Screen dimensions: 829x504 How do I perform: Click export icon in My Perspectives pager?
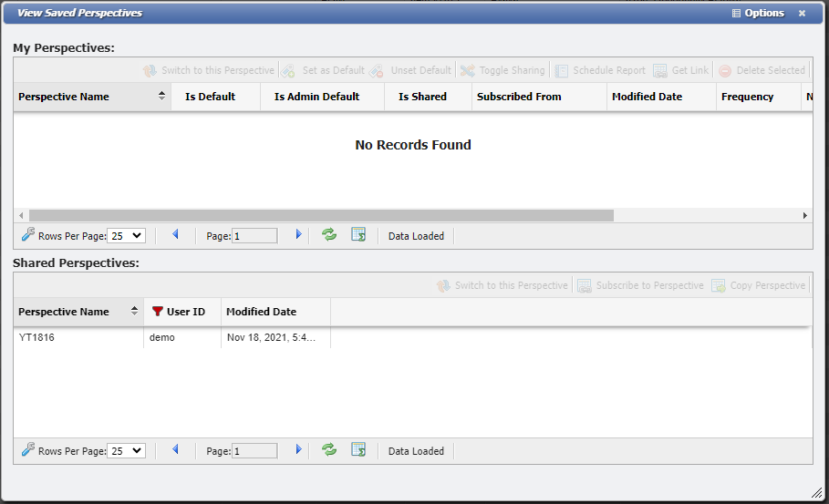tap(358, 235)
